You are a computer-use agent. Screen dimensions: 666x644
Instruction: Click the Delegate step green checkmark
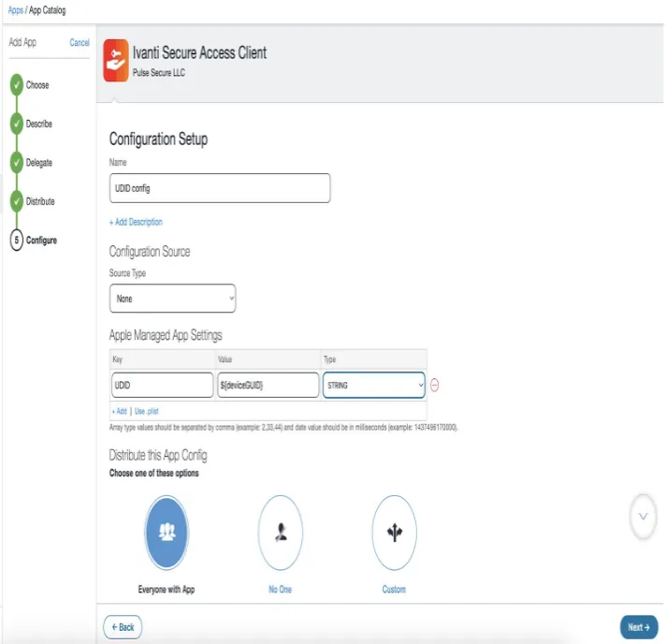pos(17,162)
